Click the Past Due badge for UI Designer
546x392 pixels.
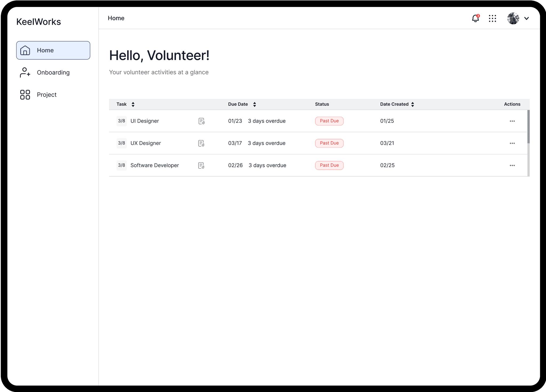click(329, 121)
